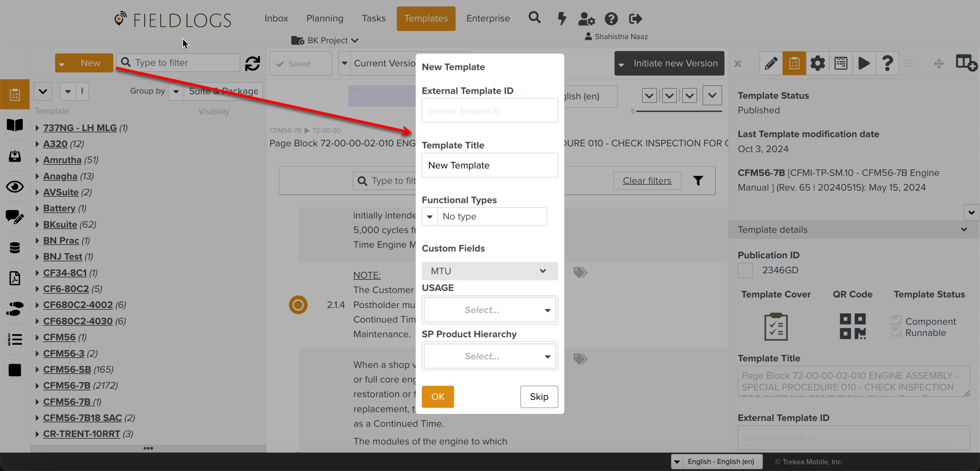
Task: Go to the Enterprise tab
Action: pyautogui.click(x=488, y=18)
